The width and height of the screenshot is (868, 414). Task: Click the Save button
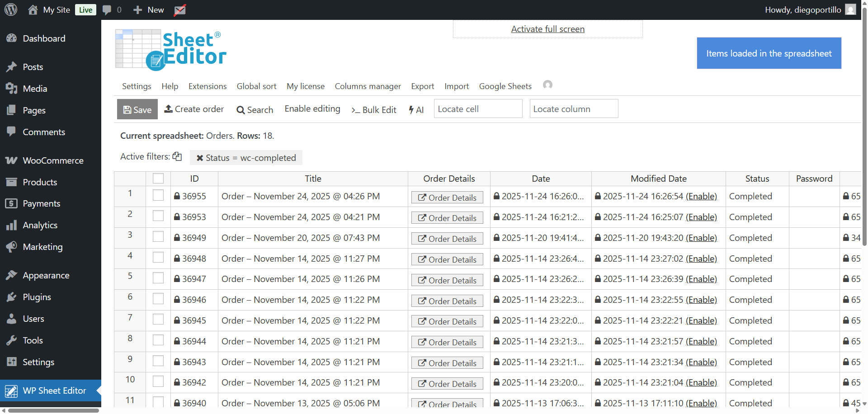[137, 109]
